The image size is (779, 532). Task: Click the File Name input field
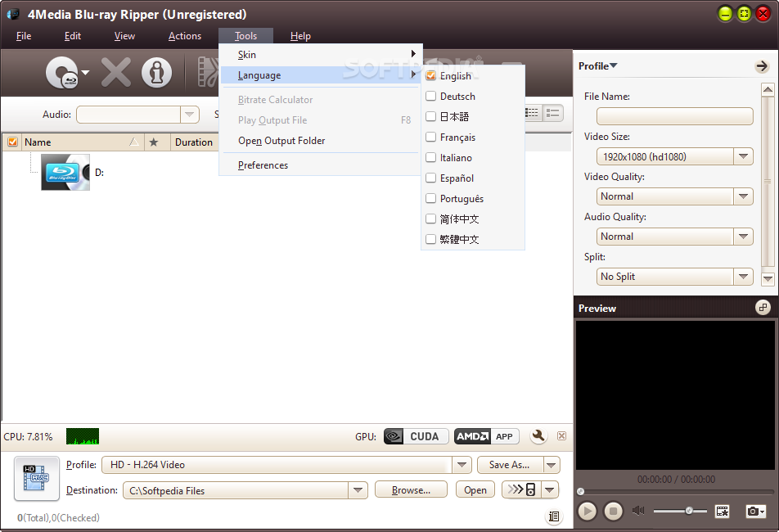tap(674, 116)
